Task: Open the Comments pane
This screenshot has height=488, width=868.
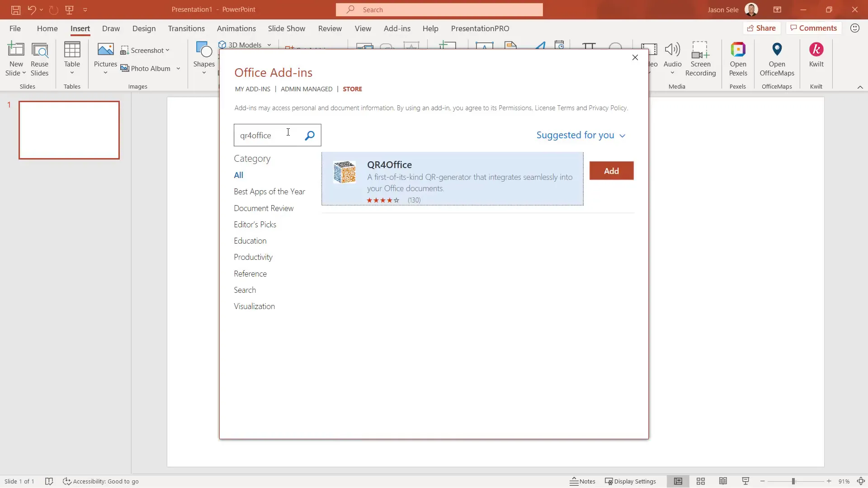Action: click(x=813, y=28)
